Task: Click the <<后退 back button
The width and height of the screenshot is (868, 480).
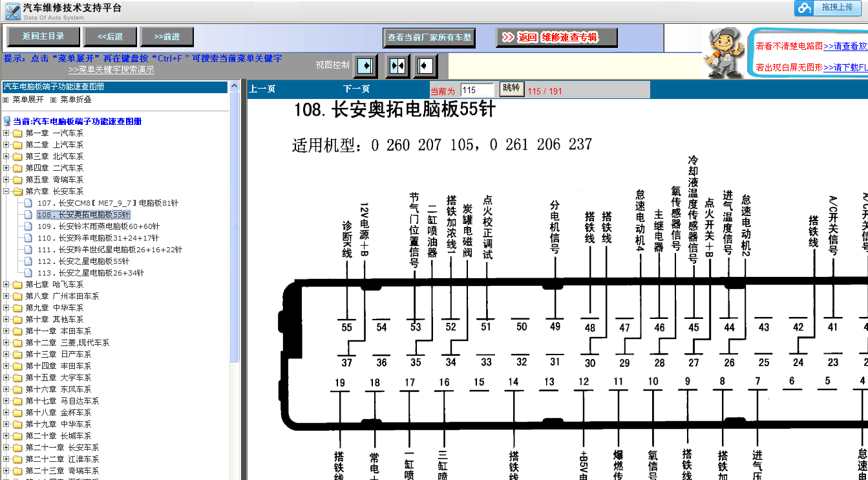Action: pos(110,36)
